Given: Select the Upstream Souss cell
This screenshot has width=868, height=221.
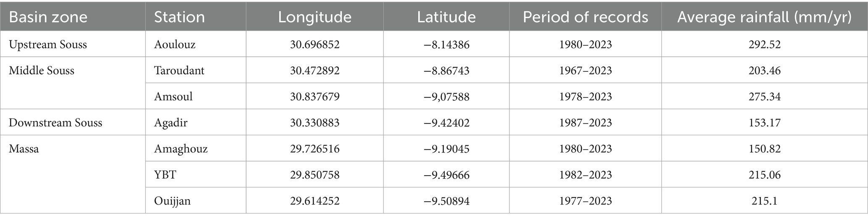Looking at the screenshot, I should point(48,45).
